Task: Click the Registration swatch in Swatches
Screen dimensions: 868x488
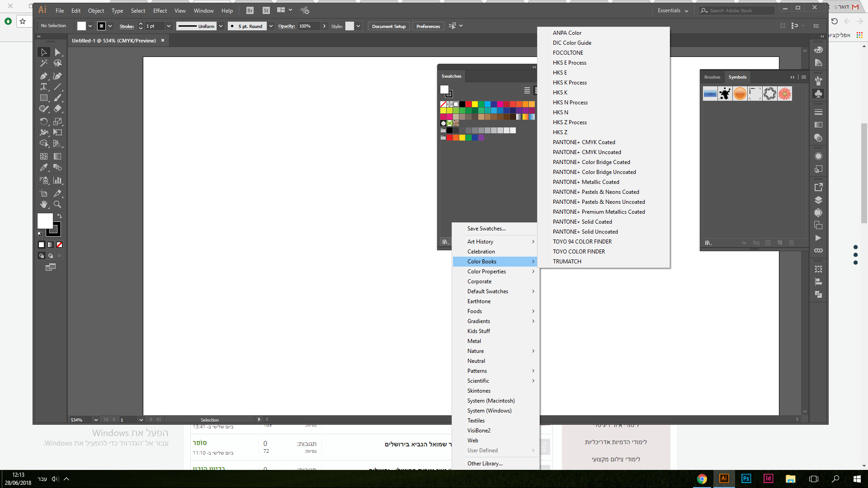Action: coord(449,104)
